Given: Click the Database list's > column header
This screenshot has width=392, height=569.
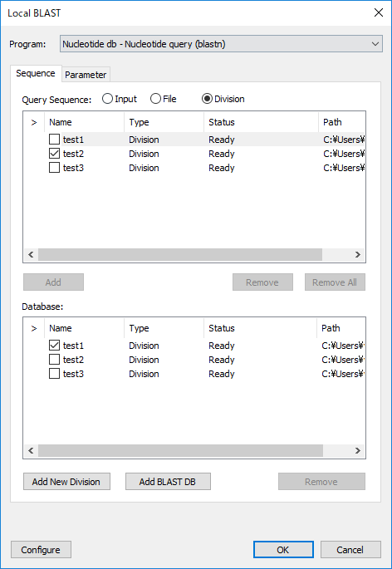Looking at the screenshot, I should 34,328.
